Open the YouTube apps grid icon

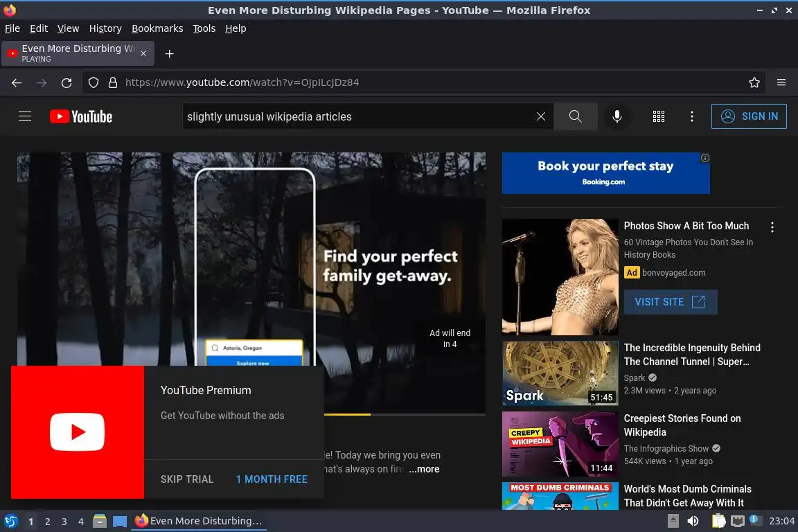point(659,116)
